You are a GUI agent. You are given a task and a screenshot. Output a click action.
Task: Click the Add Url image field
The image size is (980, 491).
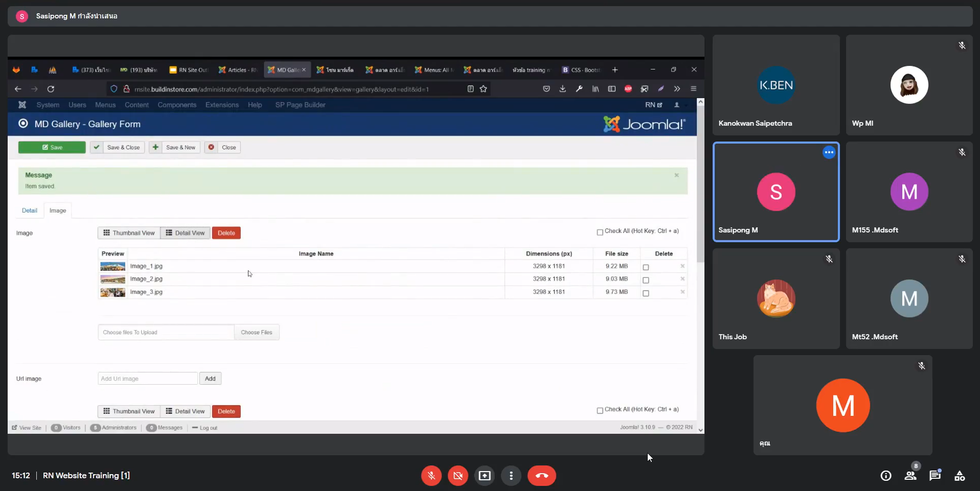(x=147, y=379)
